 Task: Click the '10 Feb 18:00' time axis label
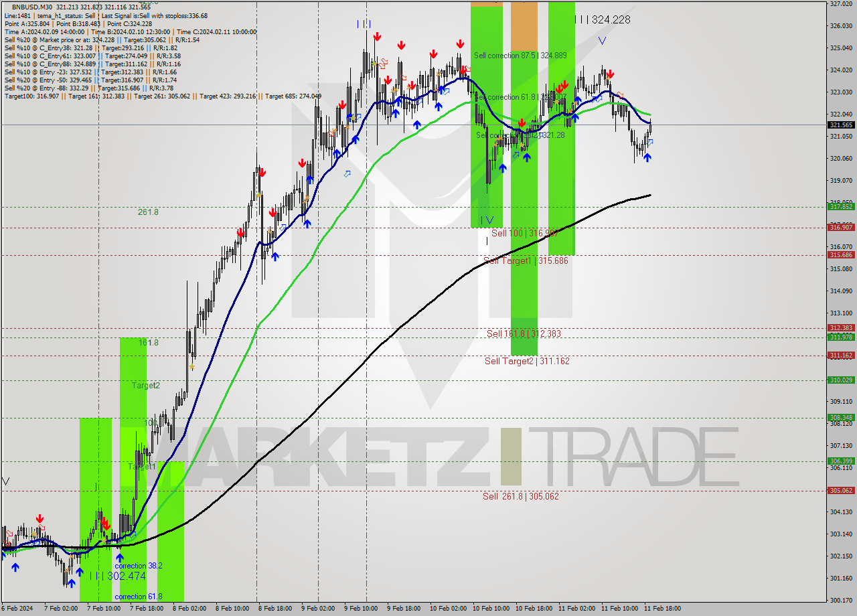click(x=534, y=609)
